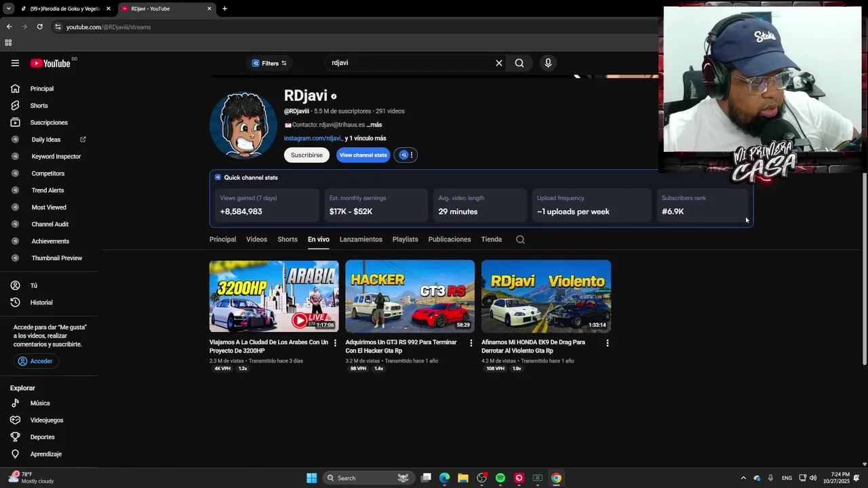Open Hacker GT3 RS thumbnail
868x488 pixels.
tap(410, 296)
